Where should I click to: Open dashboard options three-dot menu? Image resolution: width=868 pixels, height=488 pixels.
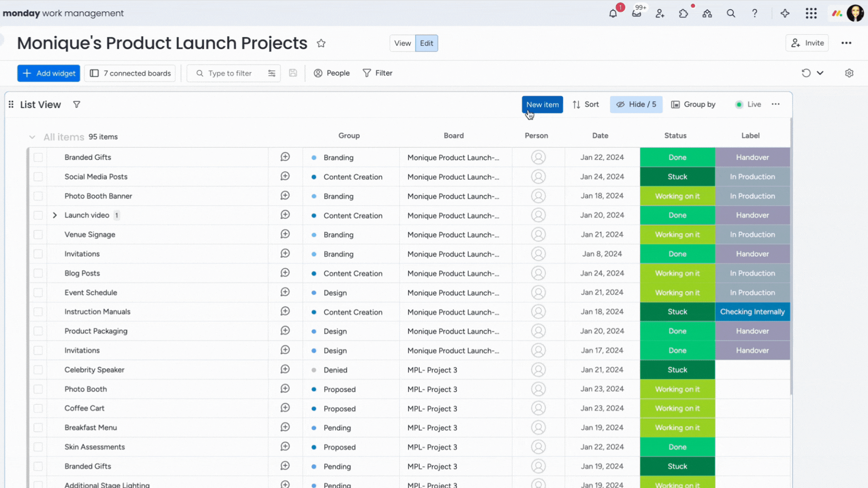coord(846,43)
